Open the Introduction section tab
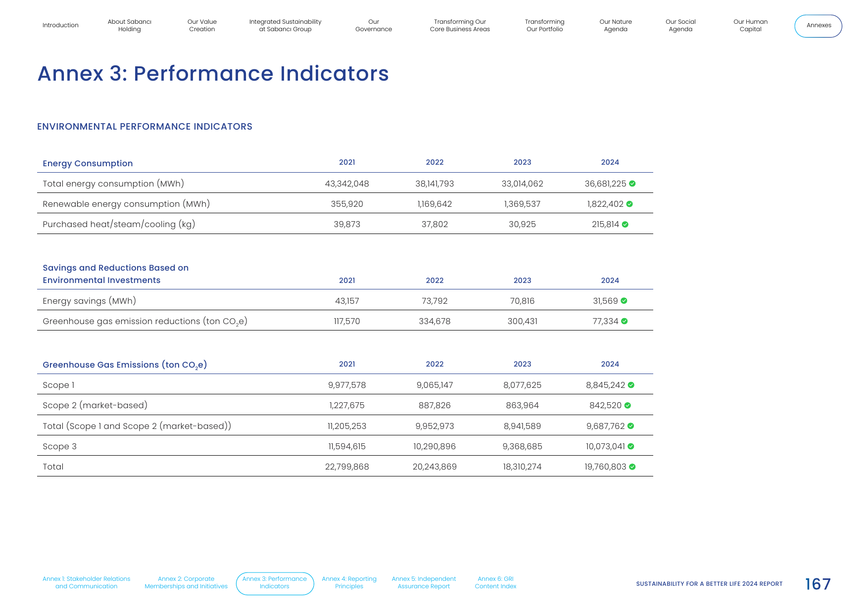 [60, 25]
